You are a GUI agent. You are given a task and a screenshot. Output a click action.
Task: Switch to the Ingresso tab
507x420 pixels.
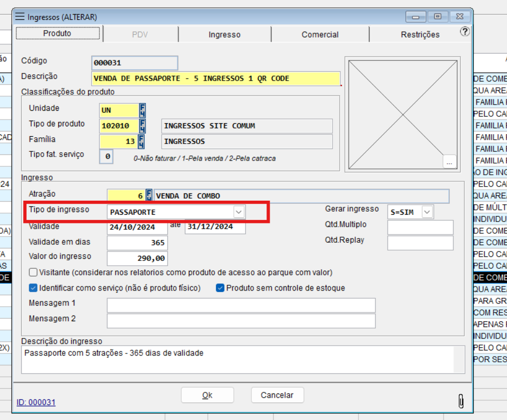click(x=224, y=35)
